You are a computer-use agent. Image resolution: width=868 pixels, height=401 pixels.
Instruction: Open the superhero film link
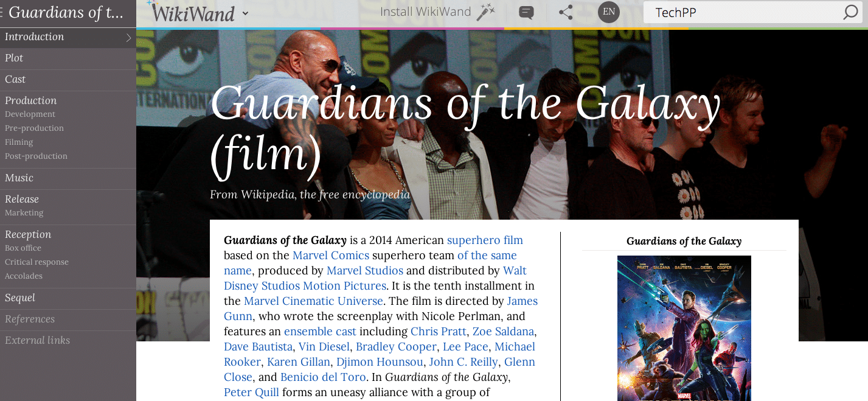pos(485,240)
